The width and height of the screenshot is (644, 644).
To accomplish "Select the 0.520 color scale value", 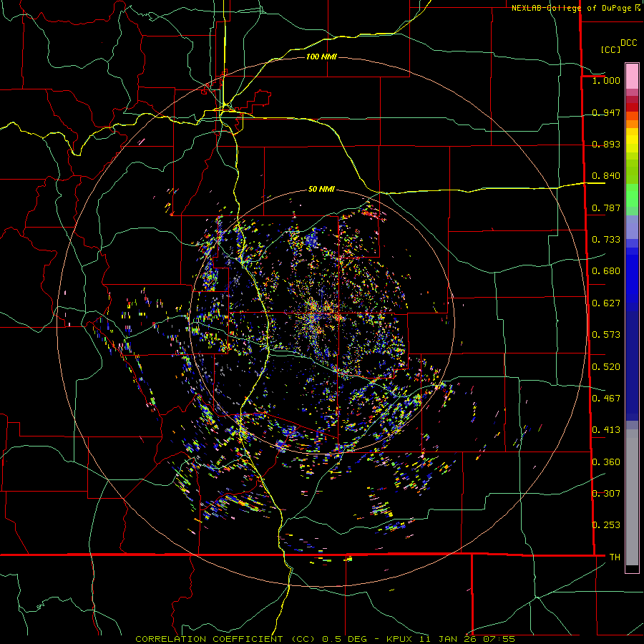I will pos(606,367).
